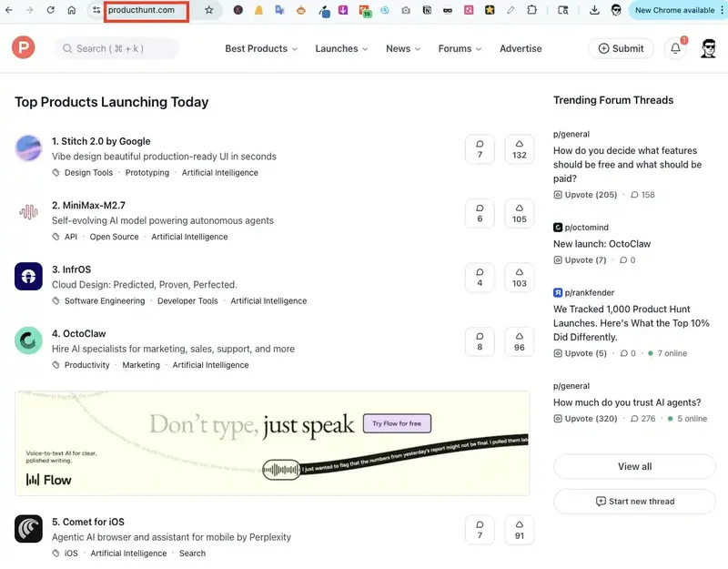Click View all forum threads
The height and width of the screenshot is (569, 728).
[634, 466]
